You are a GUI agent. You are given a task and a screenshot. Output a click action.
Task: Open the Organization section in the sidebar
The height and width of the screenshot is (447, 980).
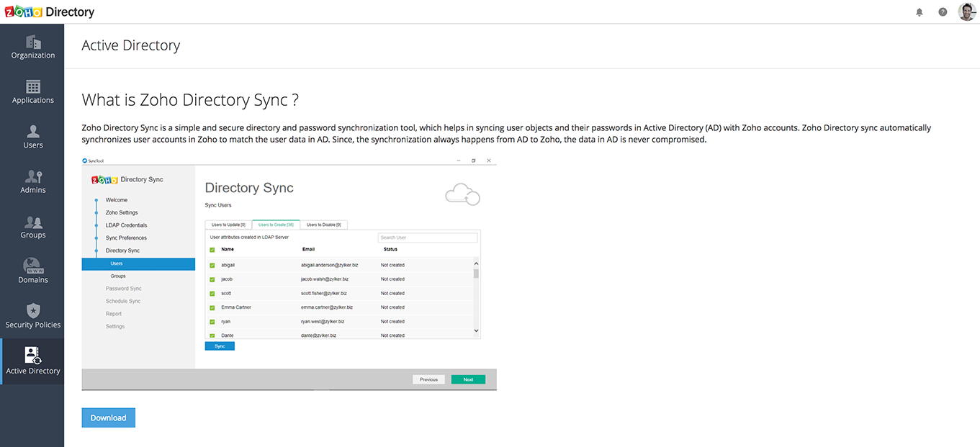click(32, 47)
